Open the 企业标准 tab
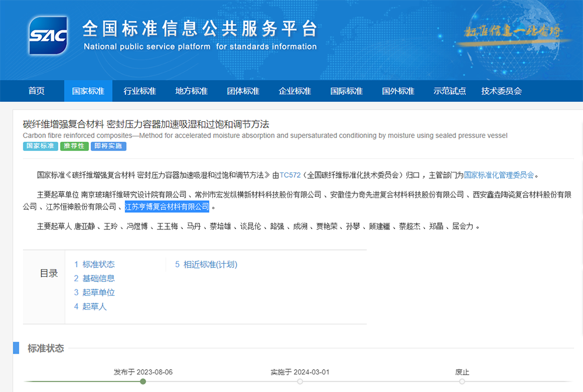Viewport: 583px width, 392px height. (x=295, y=91)
